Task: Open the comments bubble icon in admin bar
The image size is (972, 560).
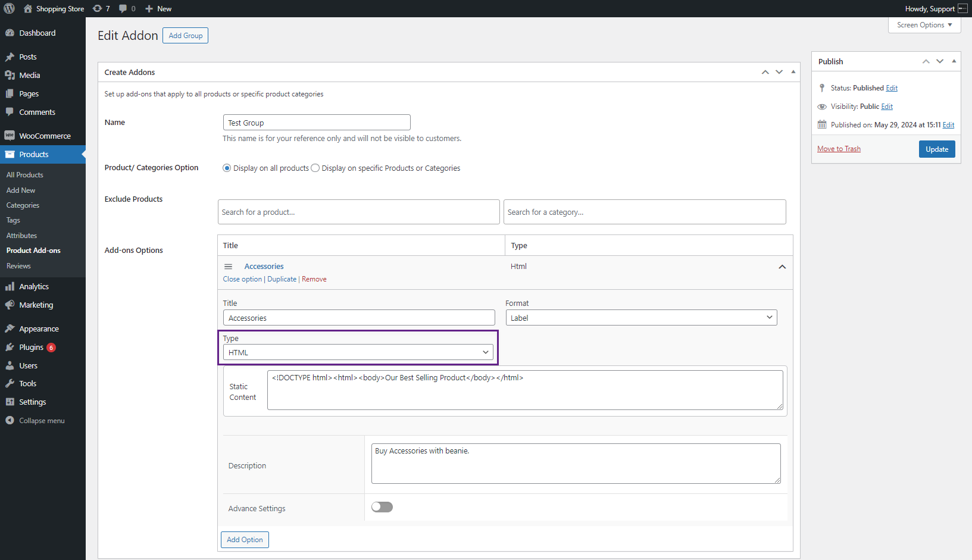Action: click(123, 8)
